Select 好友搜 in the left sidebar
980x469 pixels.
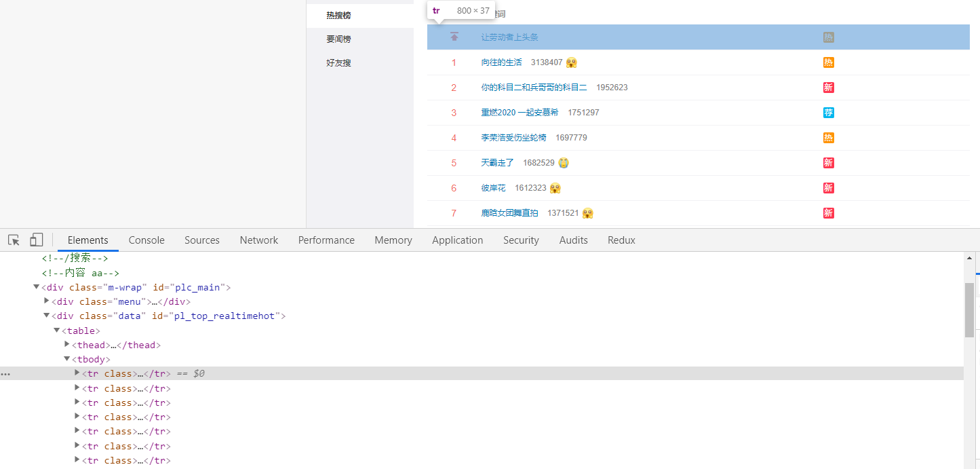pos(360,63)
